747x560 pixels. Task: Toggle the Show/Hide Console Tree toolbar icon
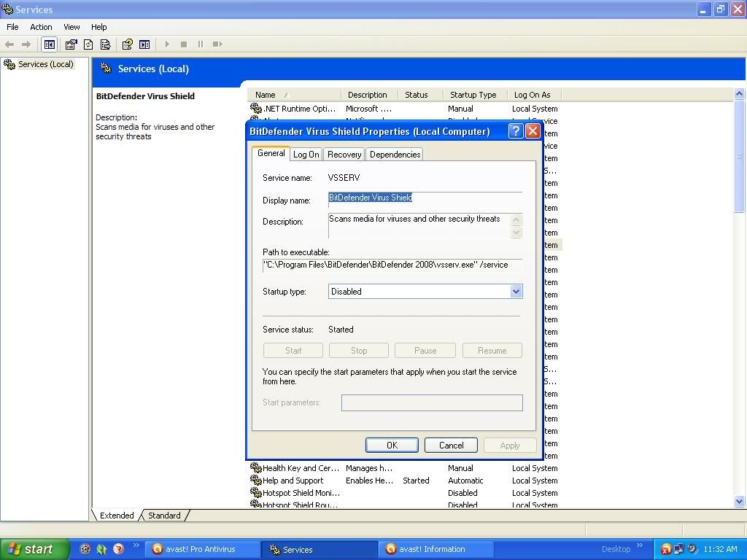(50, 44)
